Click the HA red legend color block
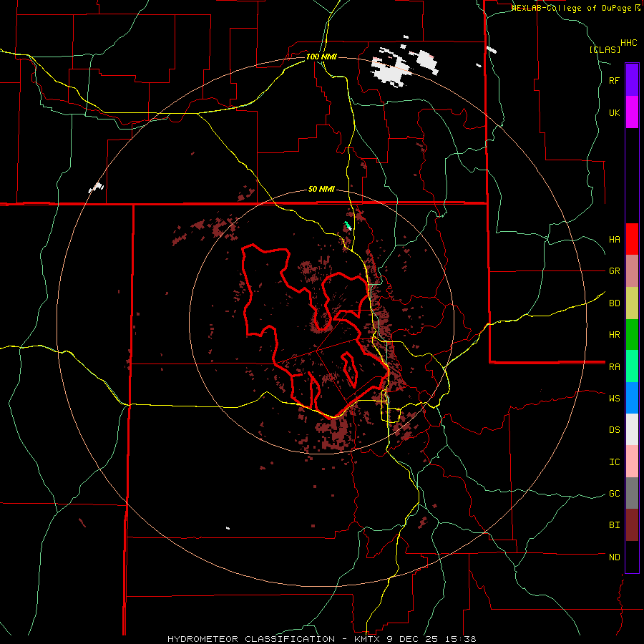Screen dimensions: 644x644 (632, 239)
